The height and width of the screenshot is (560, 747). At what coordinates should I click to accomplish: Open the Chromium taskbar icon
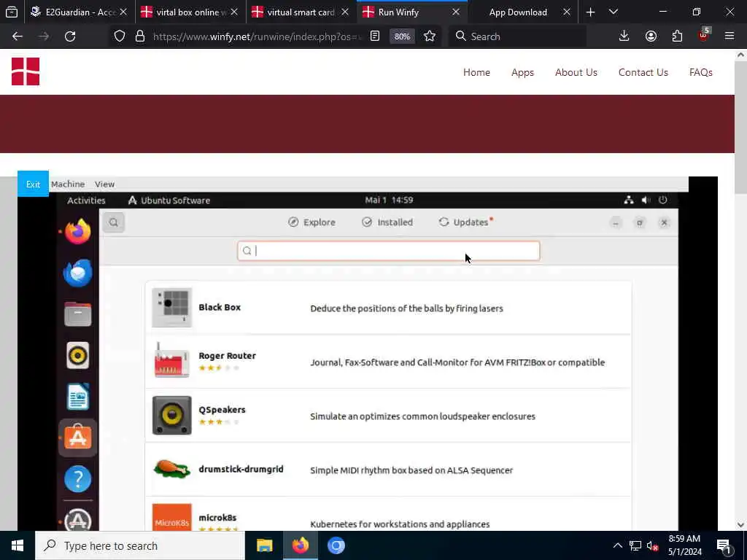point(336,545)
